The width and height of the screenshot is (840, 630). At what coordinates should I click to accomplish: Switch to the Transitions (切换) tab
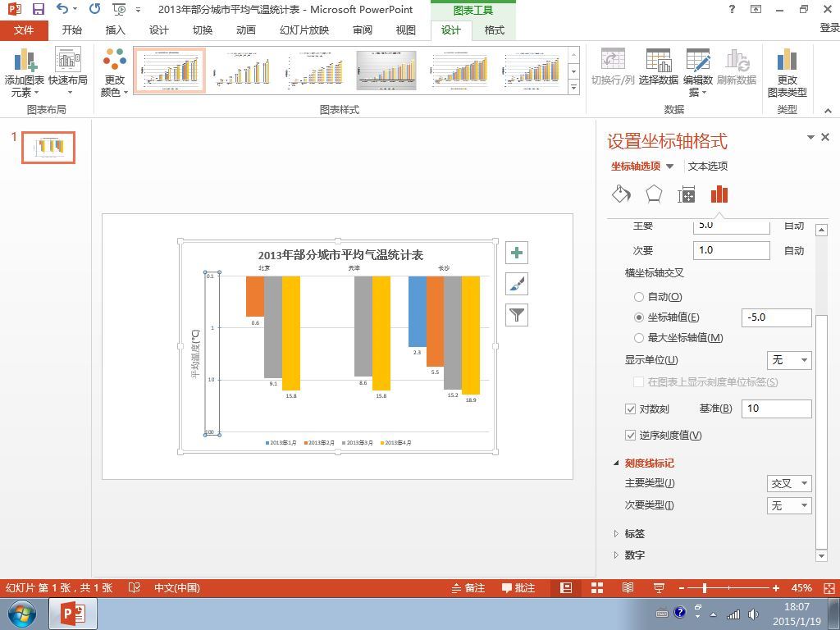[x=203, y=30]
